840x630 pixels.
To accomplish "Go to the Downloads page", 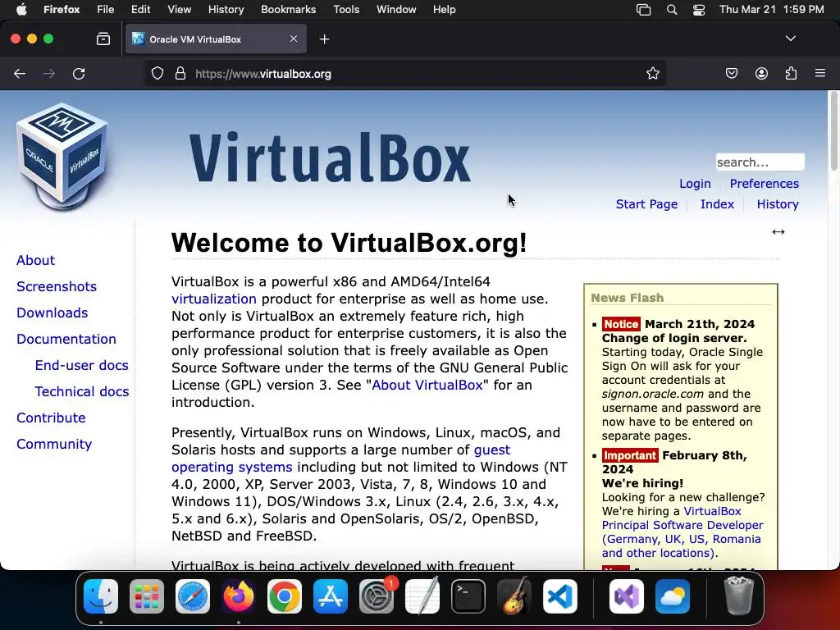I will (x=52, y=313).
